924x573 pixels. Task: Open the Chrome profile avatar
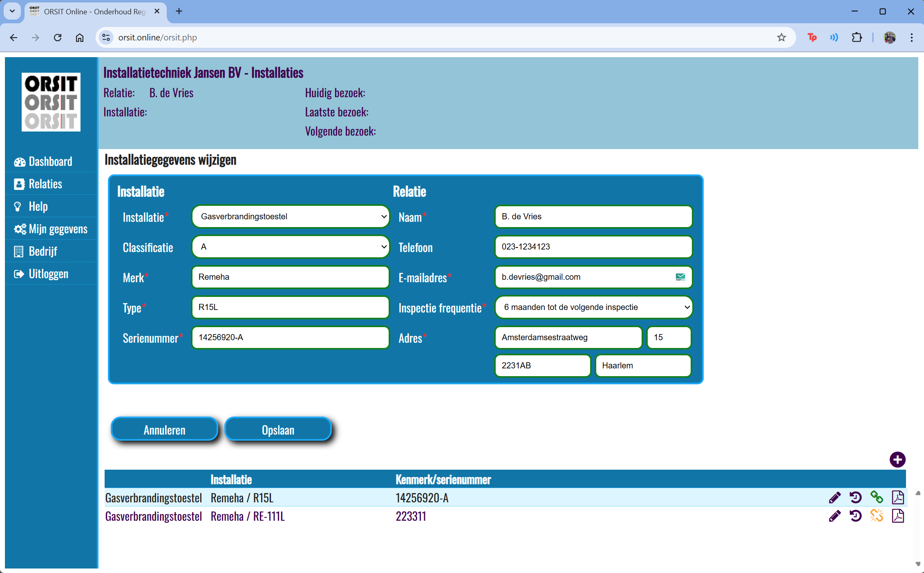[890, 38]
